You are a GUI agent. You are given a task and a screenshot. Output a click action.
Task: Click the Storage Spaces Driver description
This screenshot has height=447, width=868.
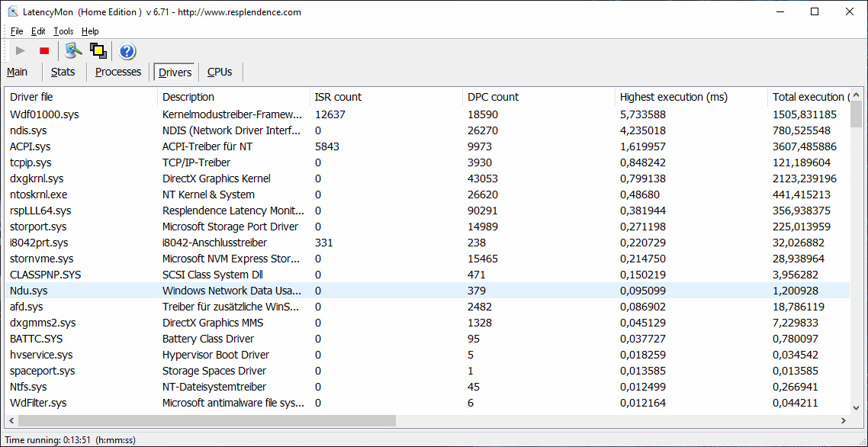point(214,371)
